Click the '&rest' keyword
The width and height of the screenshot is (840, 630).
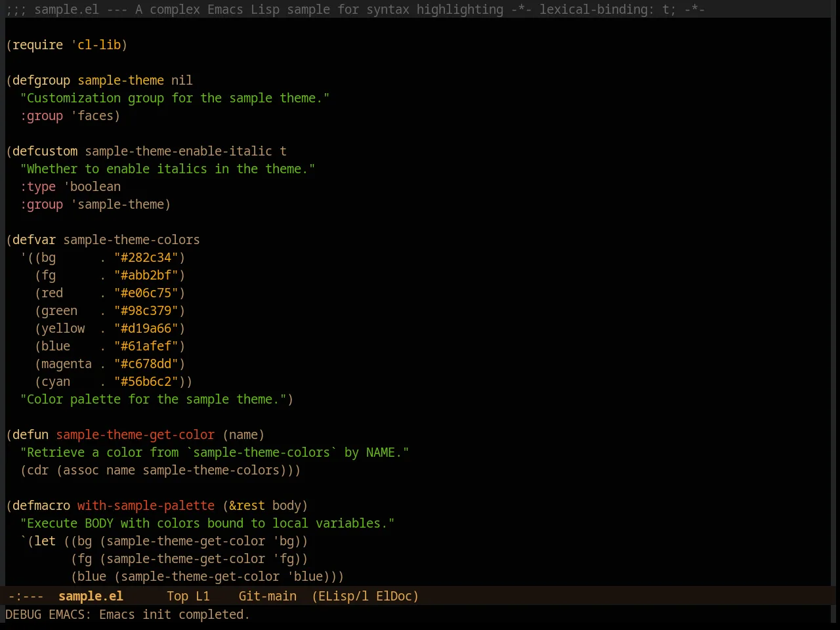tap(247, 505)
